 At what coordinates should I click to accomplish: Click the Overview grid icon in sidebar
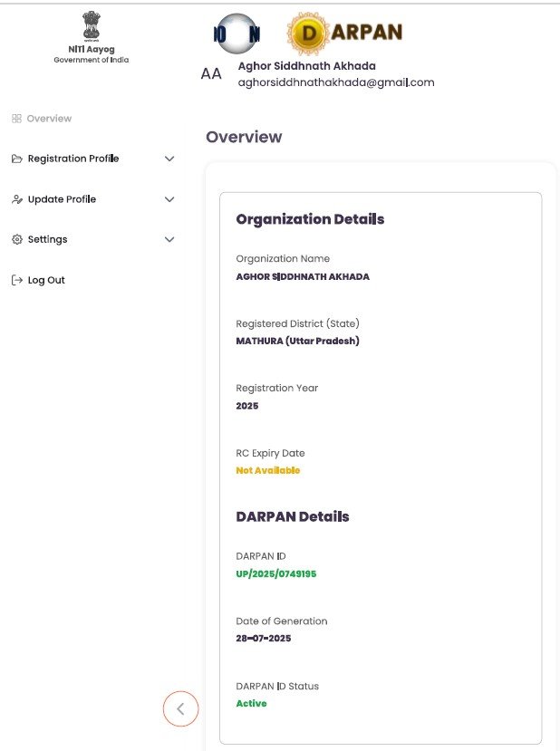point(16,119)
